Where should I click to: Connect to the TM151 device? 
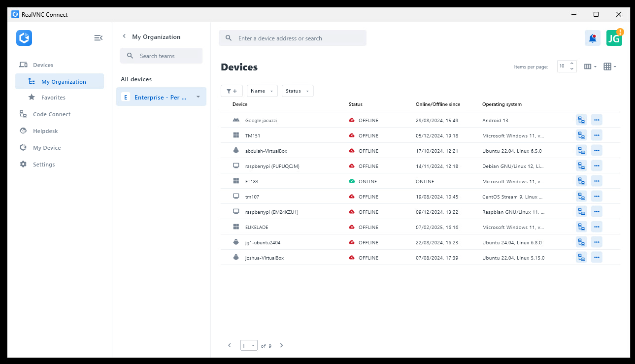pyautogui.click(x=581, y=135)
